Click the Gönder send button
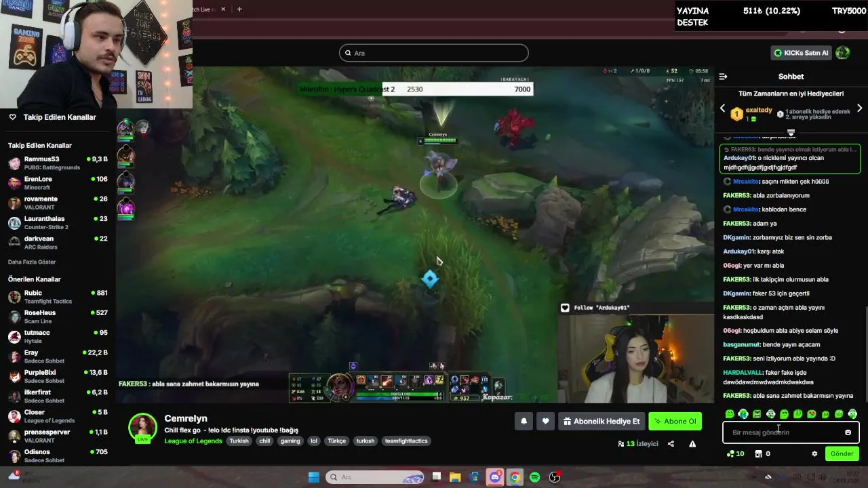 (x=842, y=453)
